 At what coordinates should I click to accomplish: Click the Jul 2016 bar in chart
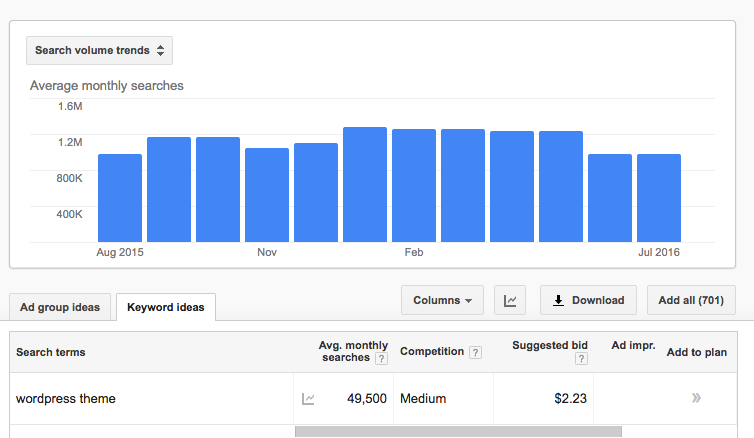coord(659,198)
